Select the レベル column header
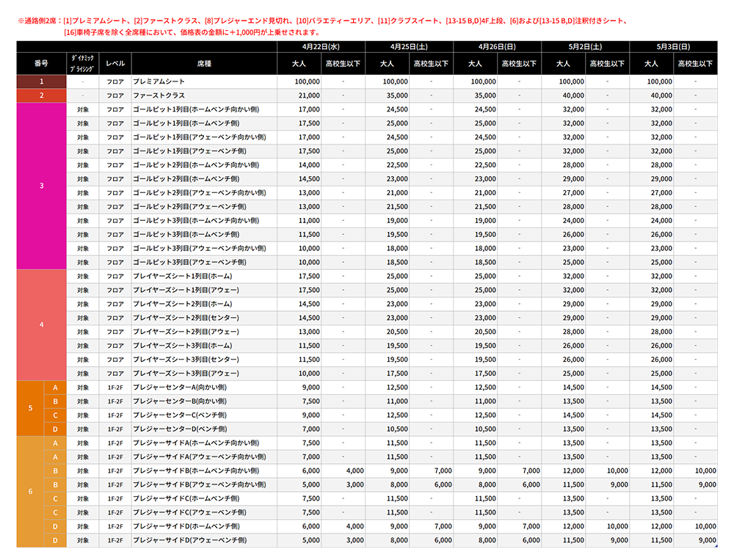 pyautogui.click(x=115, y=64)
